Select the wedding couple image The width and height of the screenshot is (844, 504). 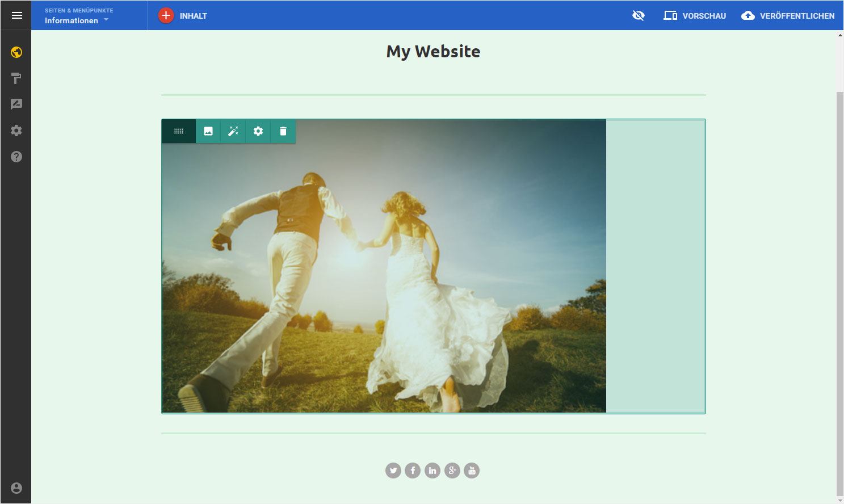click(x=384, y=266)
